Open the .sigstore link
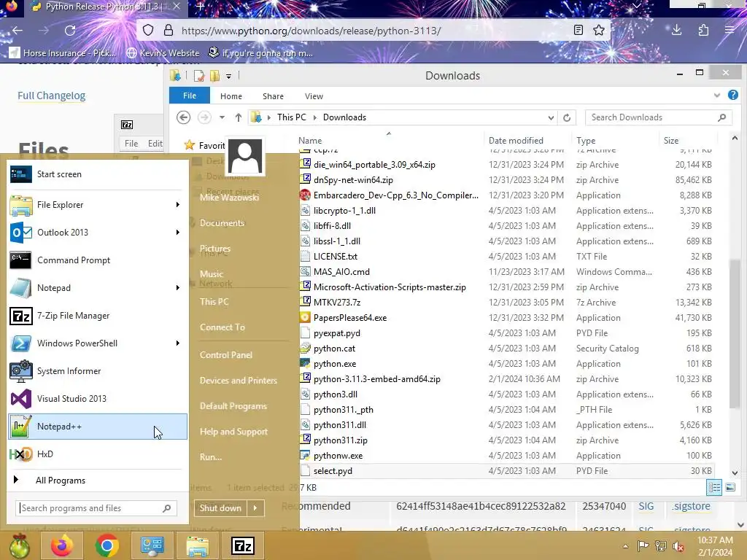 click(692, 506)
